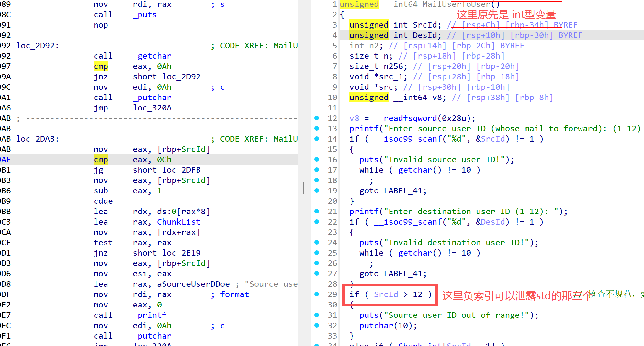Jump to _puts call target in disassembly
Image resolution: width=644 pixels, height=346 pixels.
(x=144, y=15)
